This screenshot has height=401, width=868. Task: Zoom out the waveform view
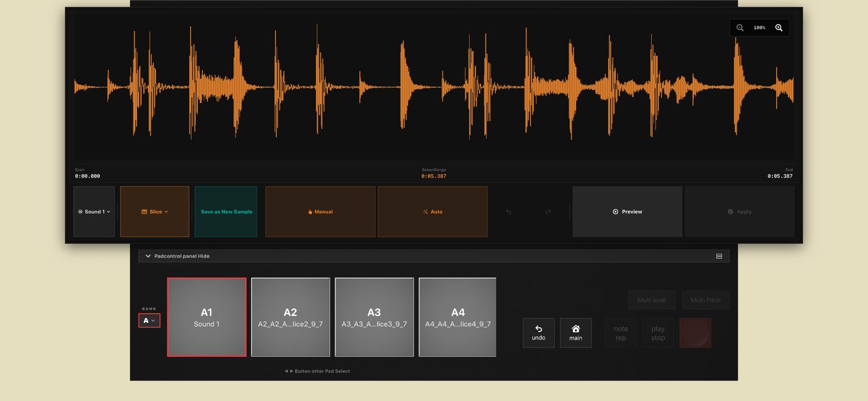pyautogui.click(x=740, y=28)
